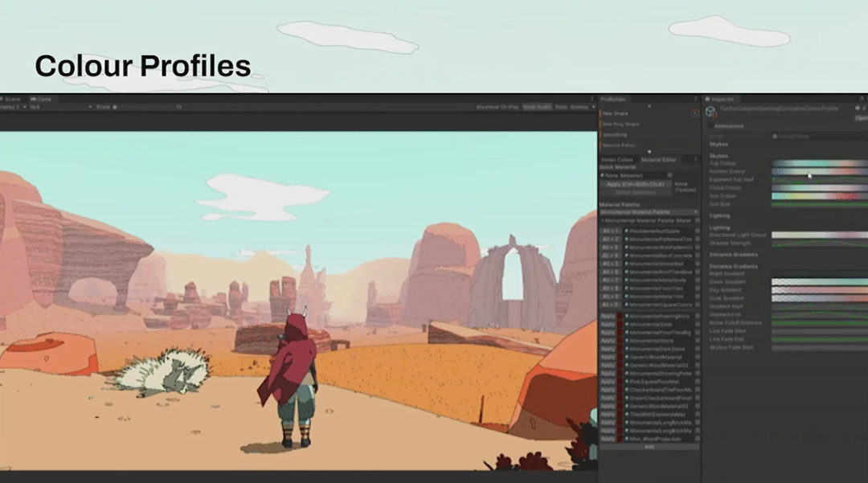Screen dimensions: 868x483
Task: Switch to Vertex Colors tab
Action: (616, 159)
